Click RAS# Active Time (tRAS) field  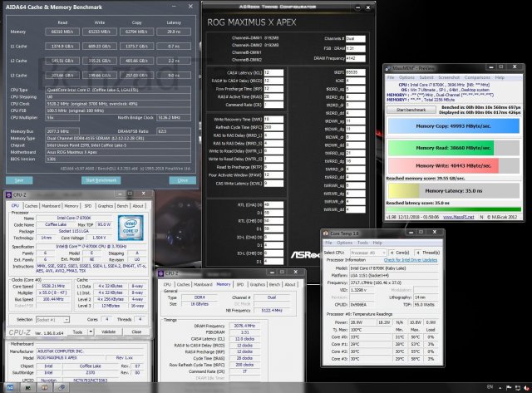tap(273, 96)
